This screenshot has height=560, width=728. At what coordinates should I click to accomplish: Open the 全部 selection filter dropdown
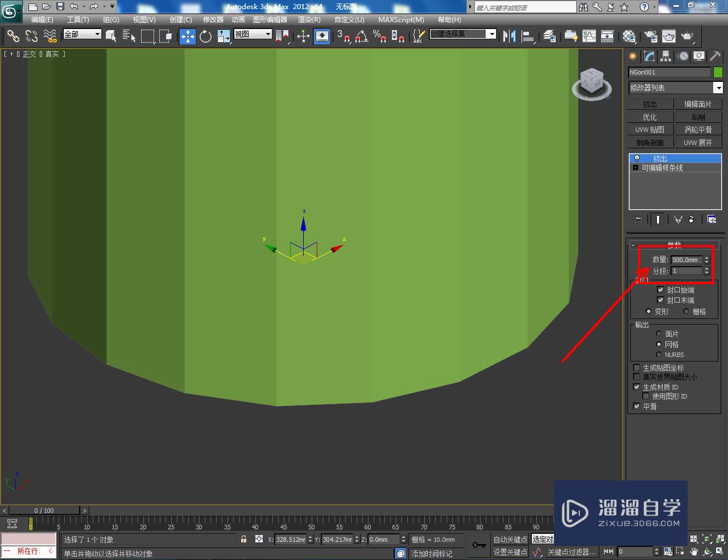pos(82,34)
